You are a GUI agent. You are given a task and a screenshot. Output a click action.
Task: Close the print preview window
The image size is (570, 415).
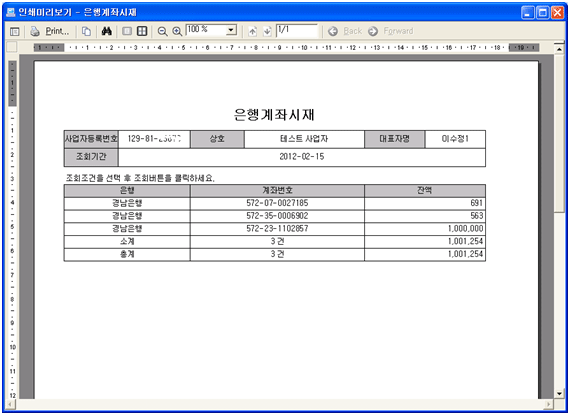tap(557, 13)
